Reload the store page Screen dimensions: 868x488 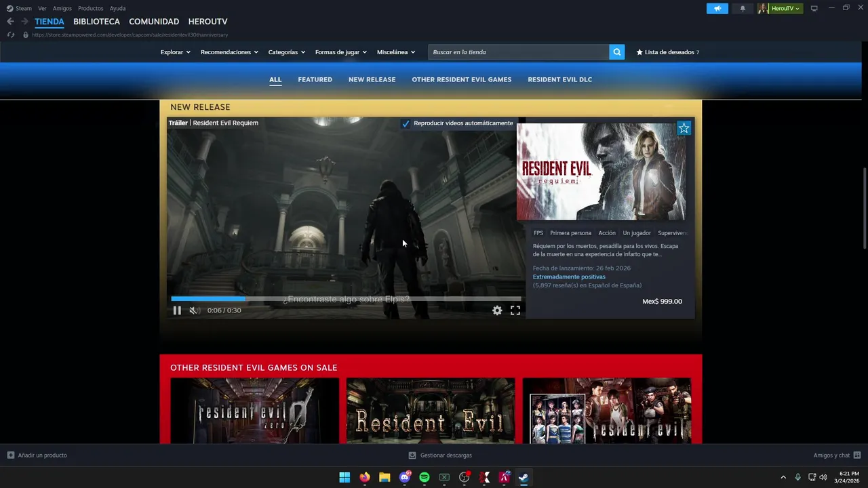pos(10,35)
